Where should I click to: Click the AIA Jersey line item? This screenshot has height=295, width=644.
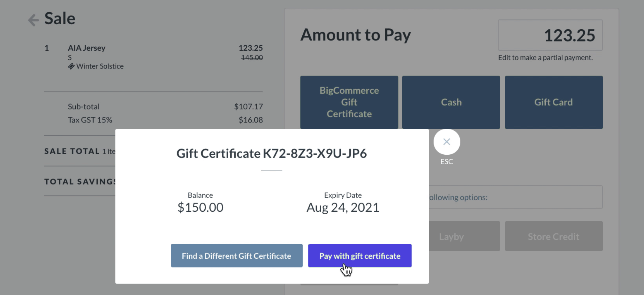(87, 48)
